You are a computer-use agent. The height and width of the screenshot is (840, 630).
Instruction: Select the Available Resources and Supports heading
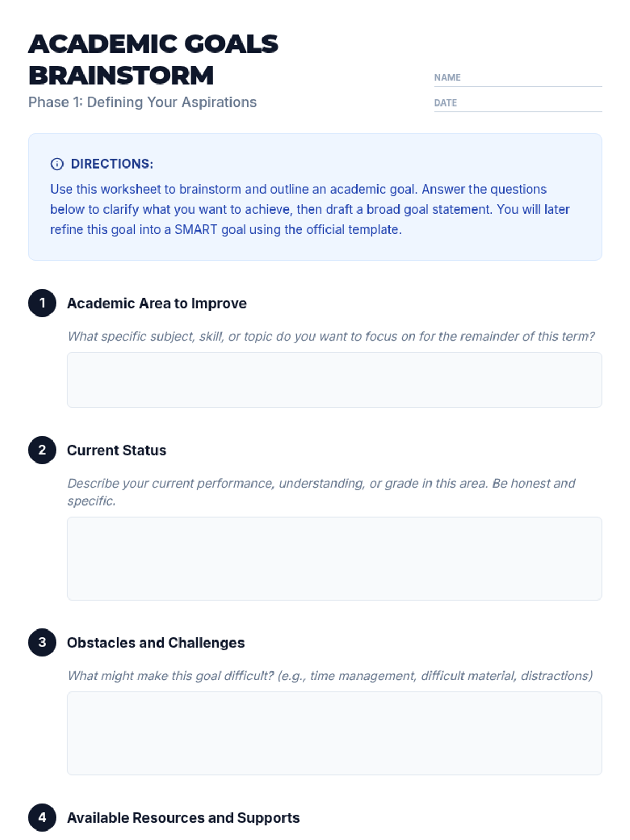click(183, 818)
